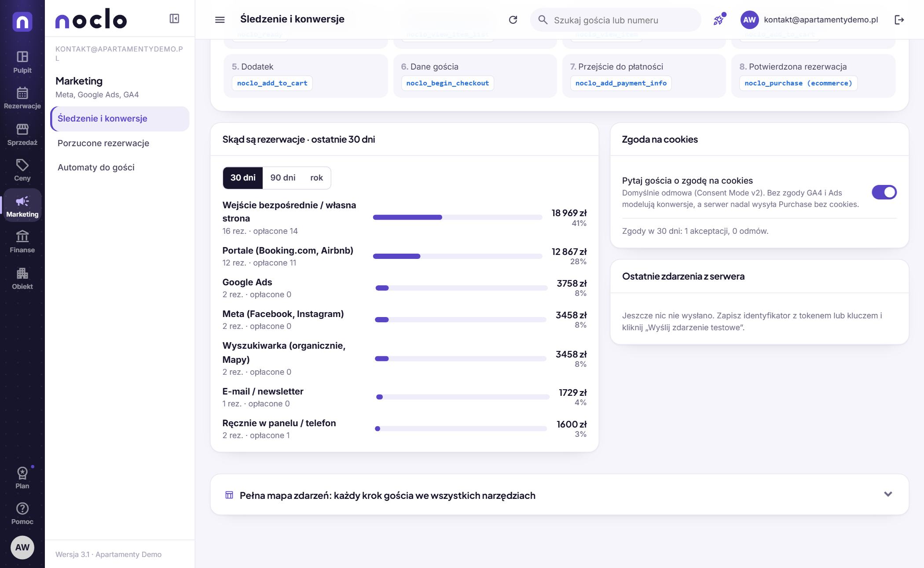Click the guest search input field
This screenshot has height=568, width=924.
point(616,20)
